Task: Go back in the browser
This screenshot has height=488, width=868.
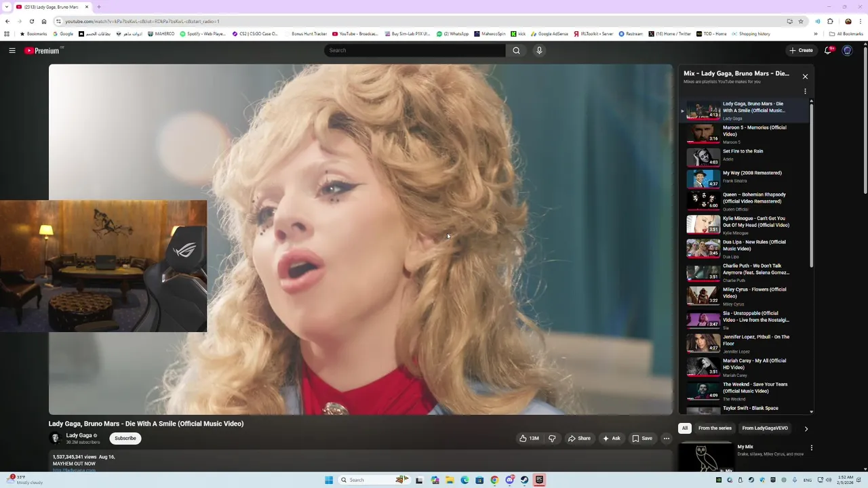Action: point(7,21)
